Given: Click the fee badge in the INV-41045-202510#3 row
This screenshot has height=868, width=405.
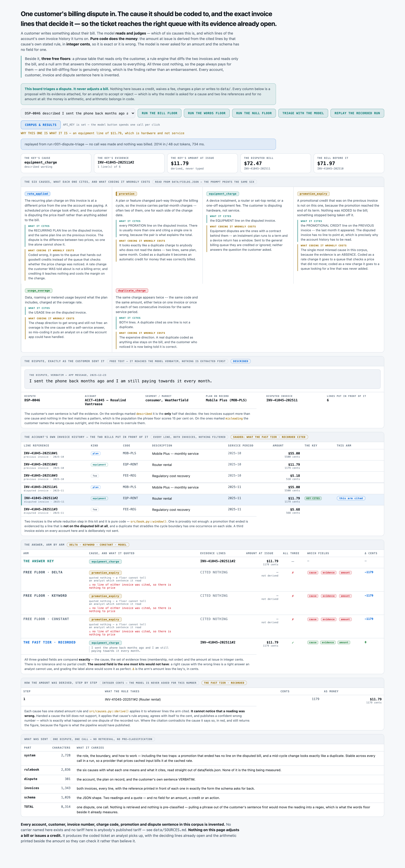Looking at the screenshot, I should tap(95, 476).
